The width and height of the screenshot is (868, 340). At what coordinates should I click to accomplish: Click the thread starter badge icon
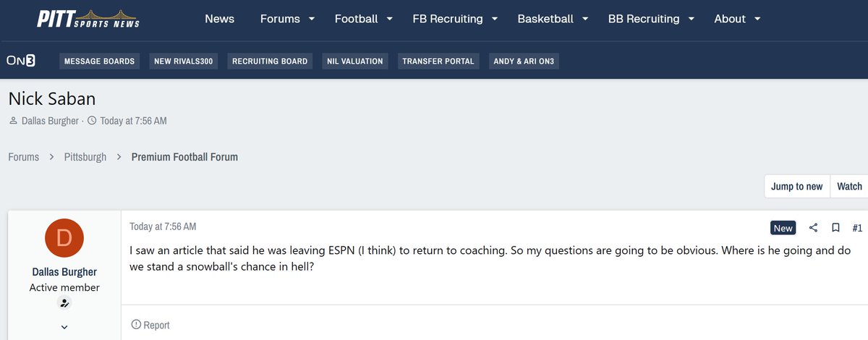(x=64, y=304)
